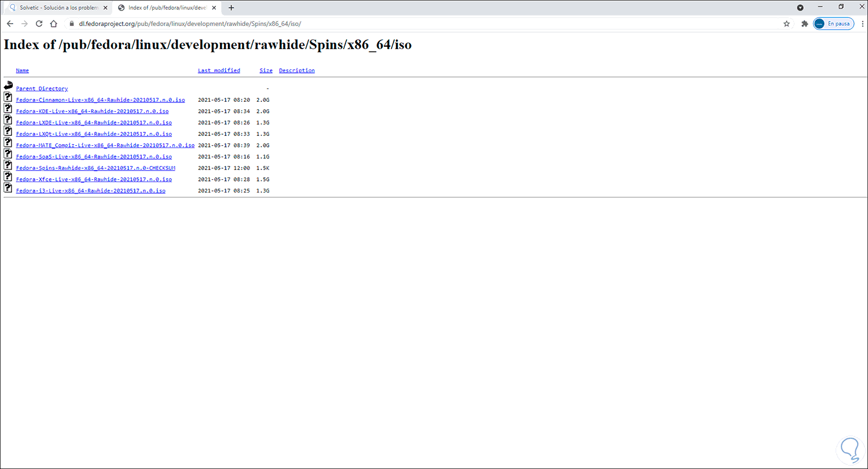Image resolution: width=868 pixels, height=469 pixels.
Task: Bookmark this page with the star icon
Action: pos(786,24)
